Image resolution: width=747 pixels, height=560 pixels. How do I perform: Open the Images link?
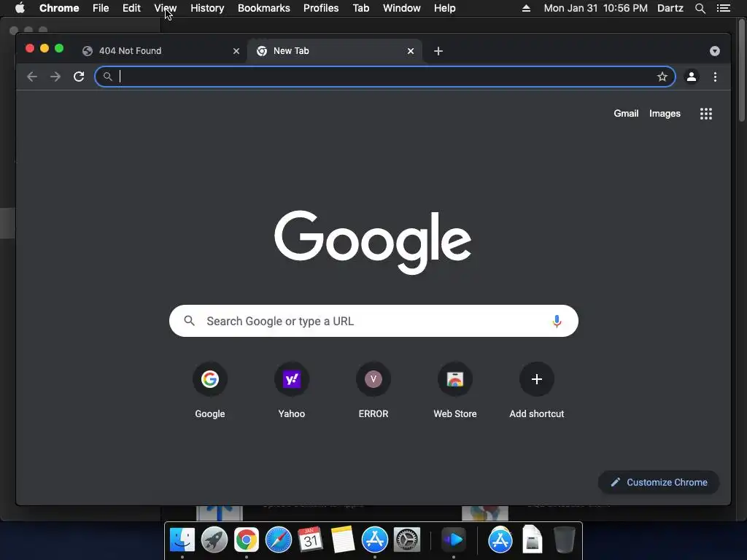(665, 113)
